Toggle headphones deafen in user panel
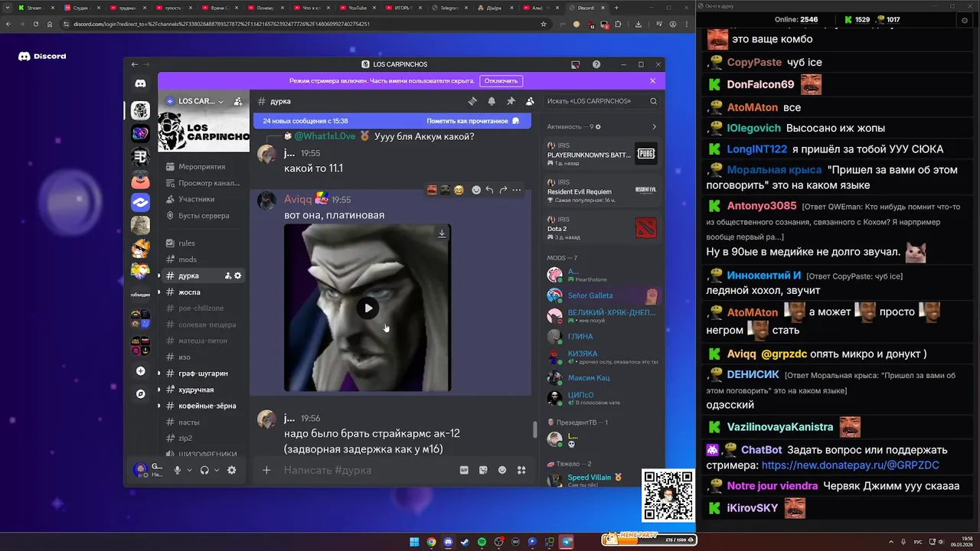The width and height of the screenshot is (980, 551). click(x=204, y=470)
